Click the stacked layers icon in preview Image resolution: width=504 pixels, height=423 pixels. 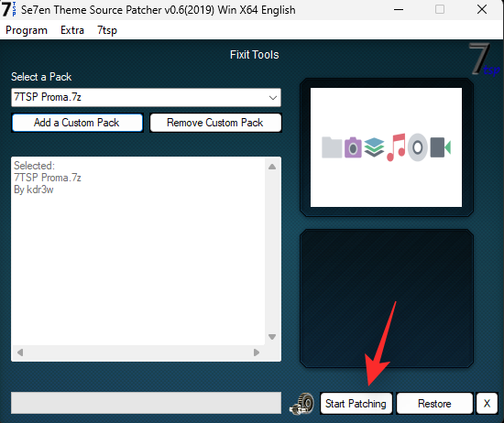tap(375, 147)
